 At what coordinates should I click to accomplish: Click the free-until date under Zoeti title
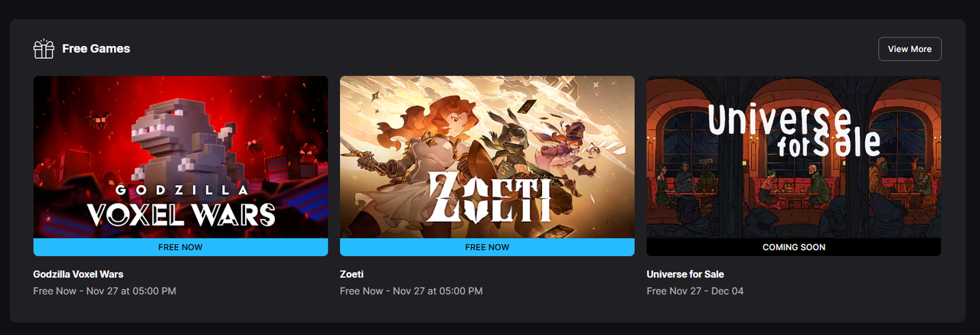coord(411,291)
